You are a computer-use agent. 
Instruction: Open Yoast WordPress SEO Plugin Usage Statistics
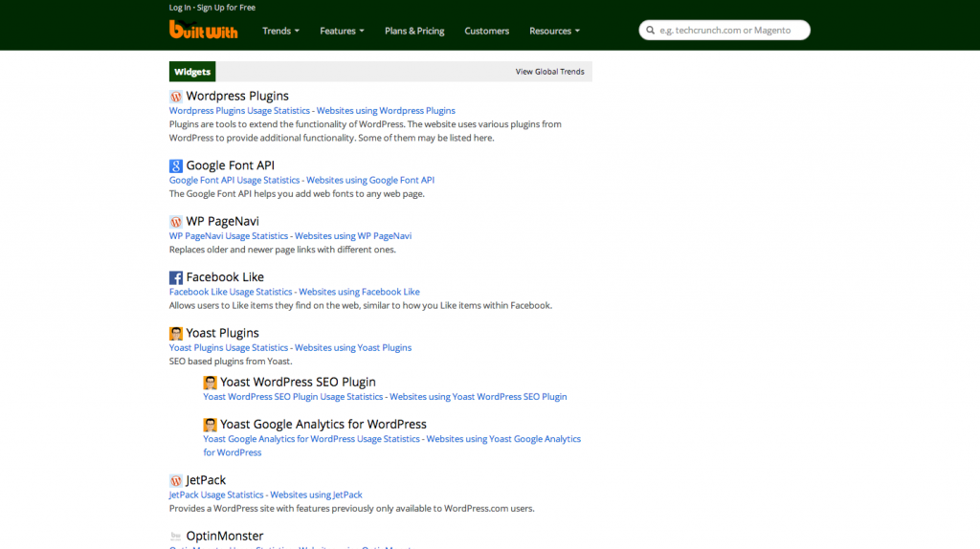[x=293, y=397]
